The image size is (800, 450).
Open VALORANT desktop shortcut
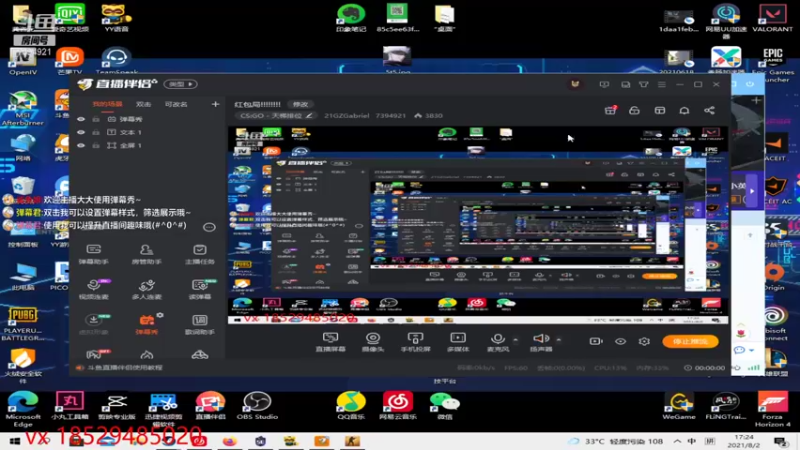point(772,18)
